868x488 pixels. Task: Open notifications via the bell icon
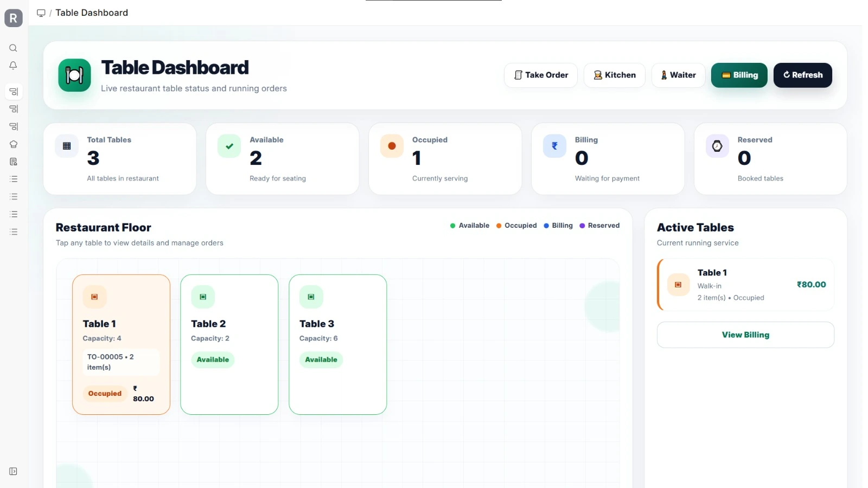coord(14,66)
